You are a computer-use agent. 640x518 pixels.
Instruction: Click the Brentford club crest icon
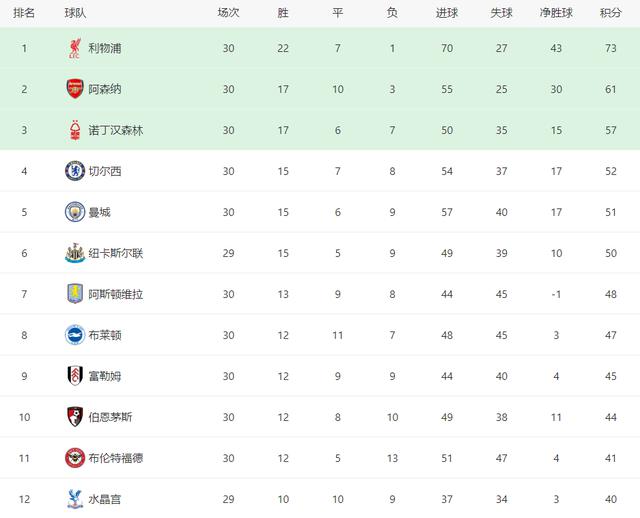75,458
